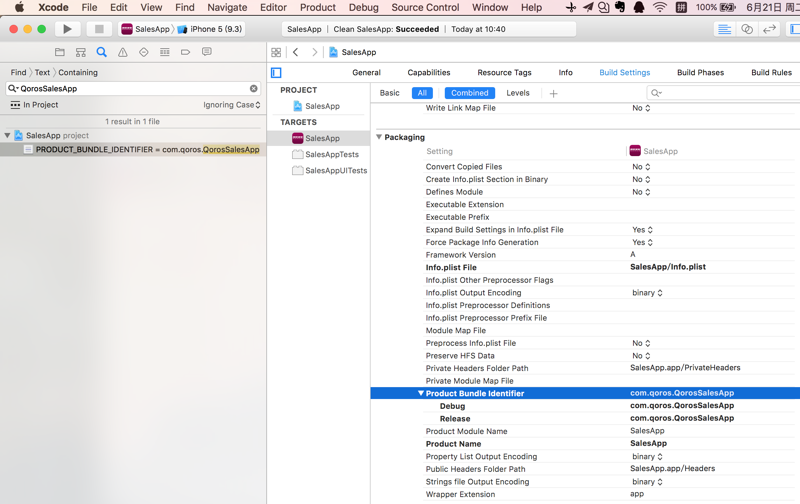Choose iPhone 5 (9.3) destination
Image resolution: width=800 pixels, height=504 pixels.
coord(210,29)
